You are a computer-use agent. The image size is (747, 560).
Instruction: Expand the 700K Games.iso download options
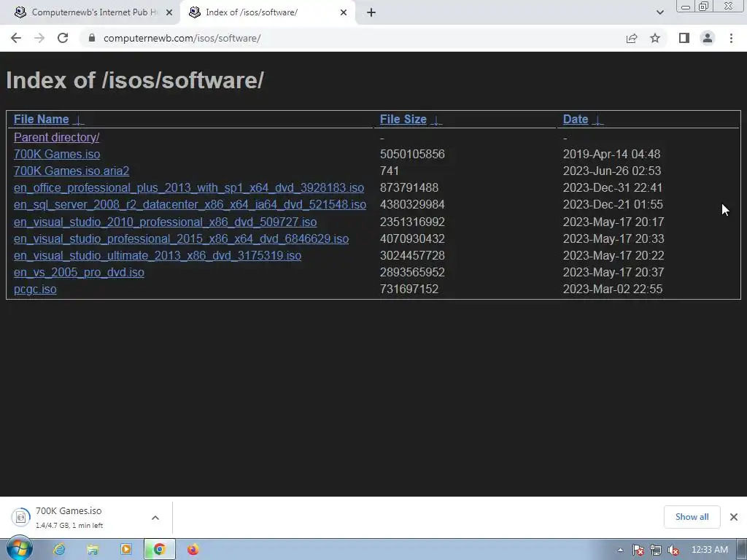pos(155,518)
